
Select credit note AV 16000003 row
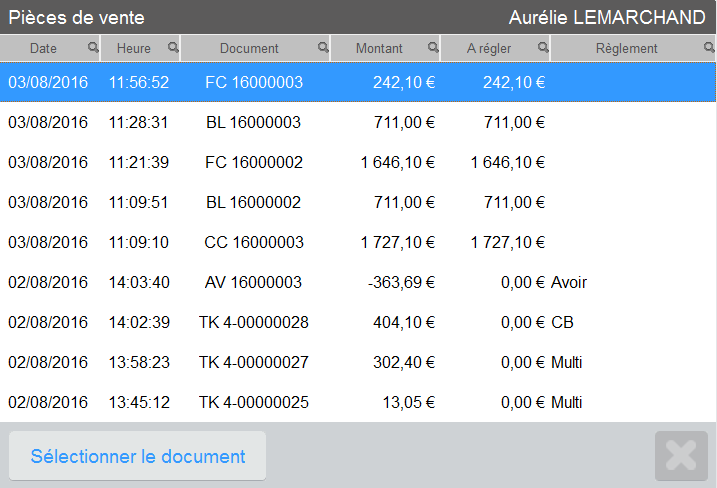358,282
